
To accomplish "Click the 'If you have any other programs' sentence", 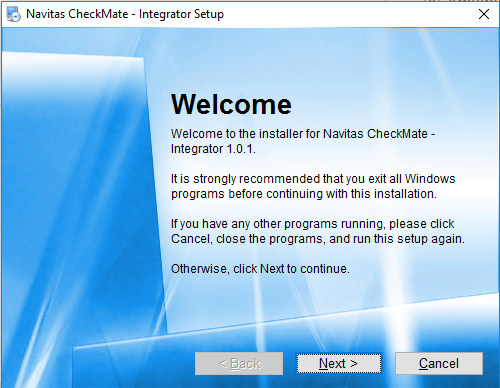I will click(x=313, y=224).
